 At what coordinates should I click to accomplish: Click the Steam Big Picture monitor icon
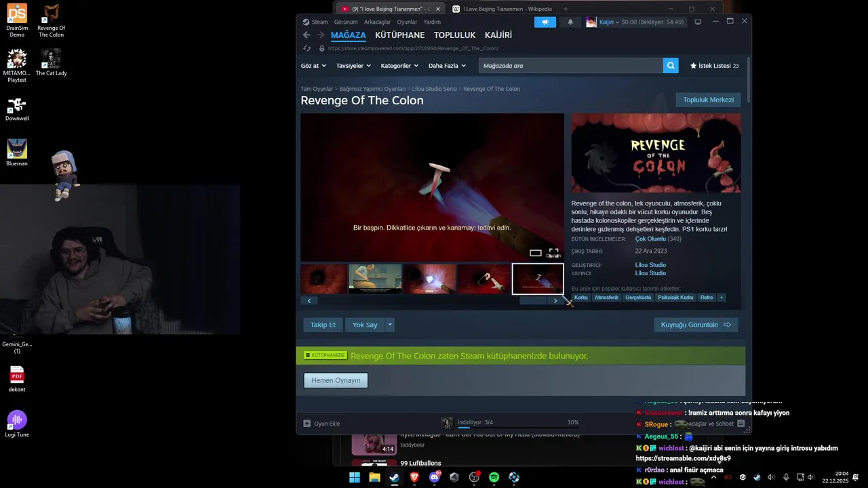698,22
